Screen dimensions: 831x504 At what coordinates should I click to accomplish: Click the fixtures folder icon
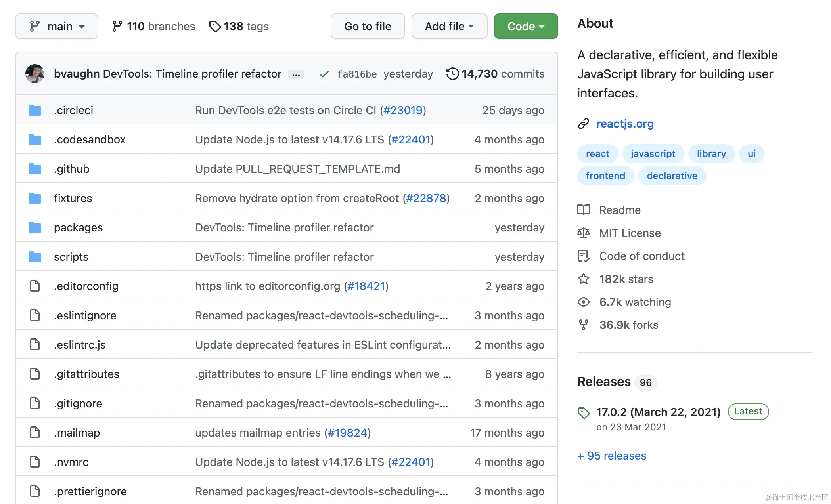point(35,198)
